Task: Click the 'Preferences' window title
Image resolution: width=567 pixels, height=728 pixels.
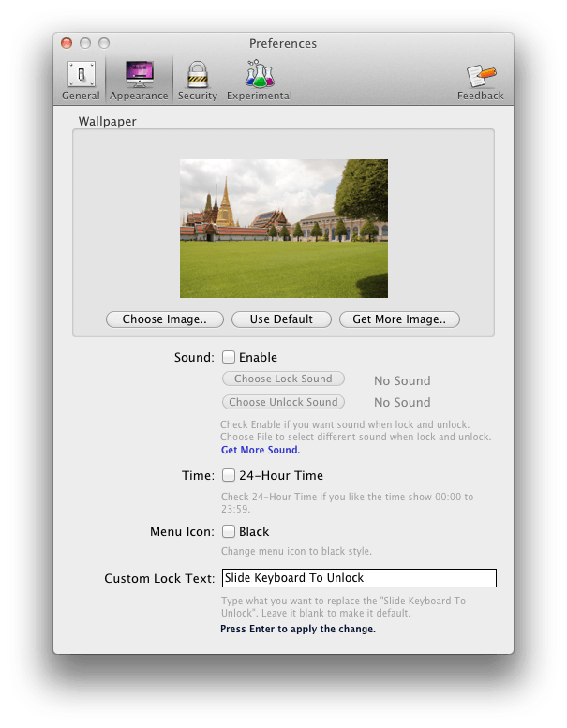Action: (x=283, y=44)
